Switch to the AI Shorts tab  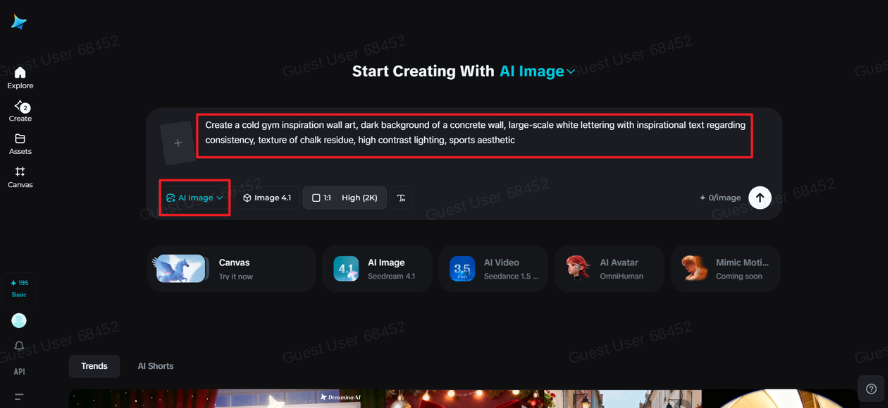tap(155, 366)
